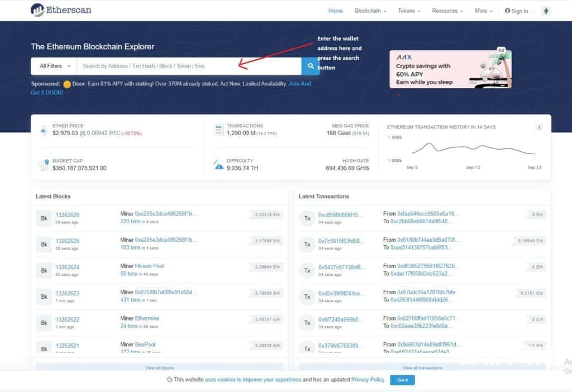The image size is (572, 392).
Task: Open the chart options three-dot menu
Action: pyautogui.click(x=539, y=127)
